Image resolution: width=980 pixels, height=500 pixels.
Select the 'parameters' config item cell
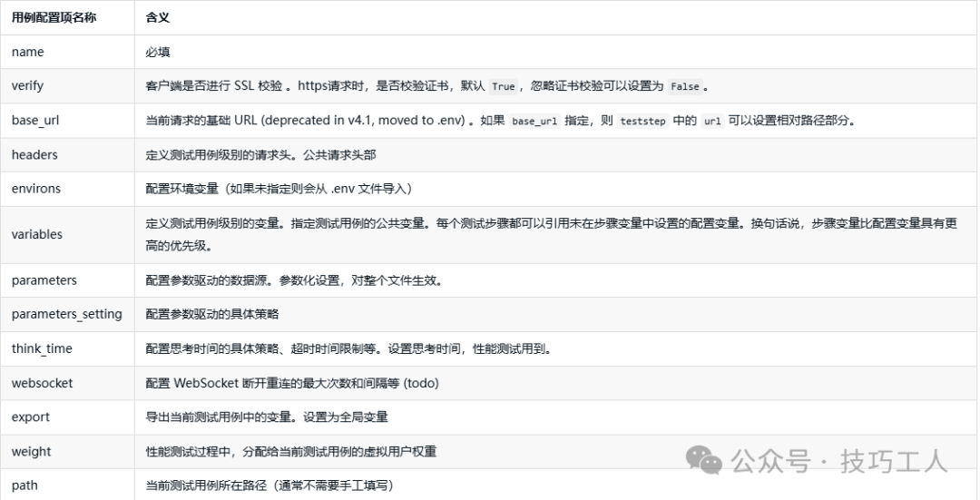pyautogui.click(x=67, y=280)
